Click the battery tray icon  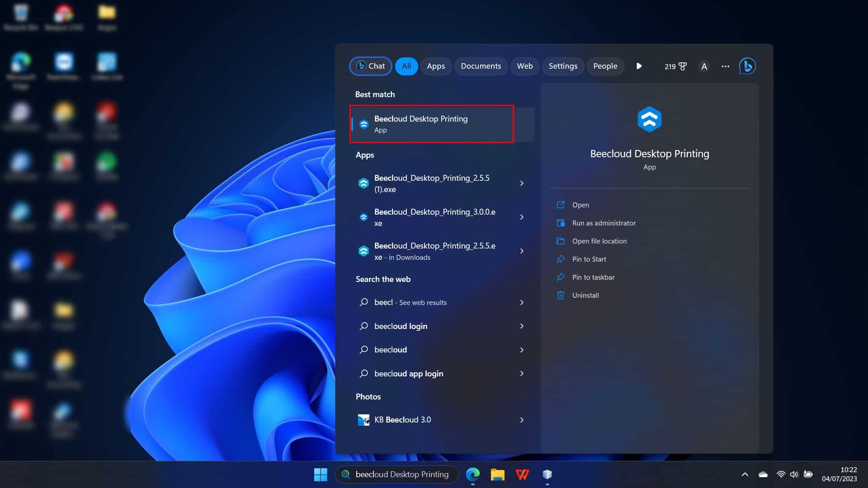(808, 474)
